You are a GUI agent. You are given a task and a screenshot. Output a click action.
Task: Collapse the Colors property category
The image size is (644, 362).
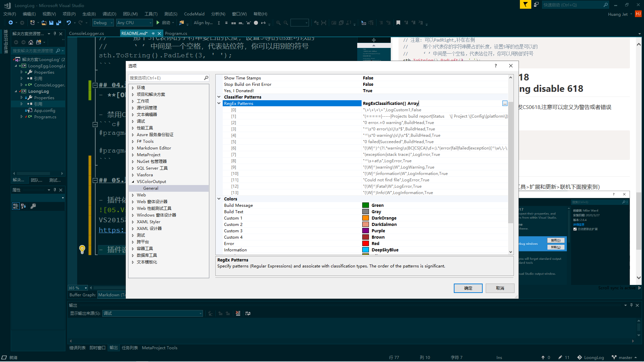click(219, 199)
